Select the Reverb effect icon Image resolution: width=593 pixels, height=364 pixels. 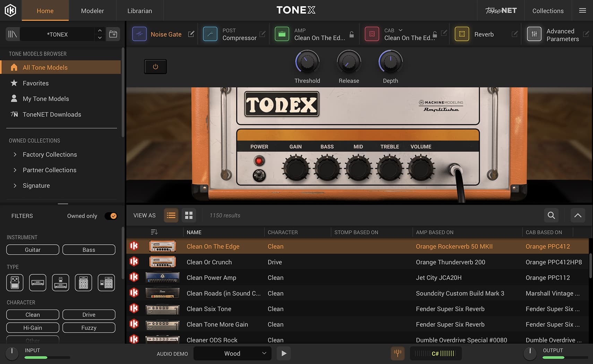(x=462, y=34)
